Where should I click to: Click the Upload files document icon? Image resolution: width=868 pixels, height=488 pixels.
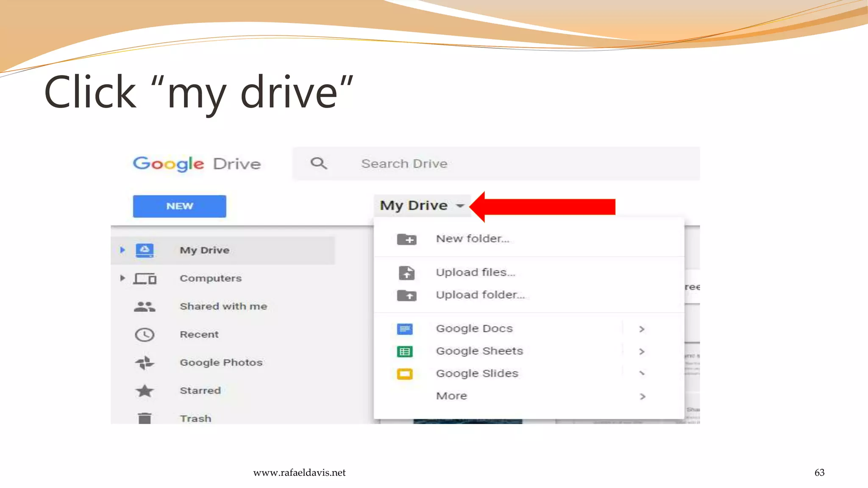point(406,273)
